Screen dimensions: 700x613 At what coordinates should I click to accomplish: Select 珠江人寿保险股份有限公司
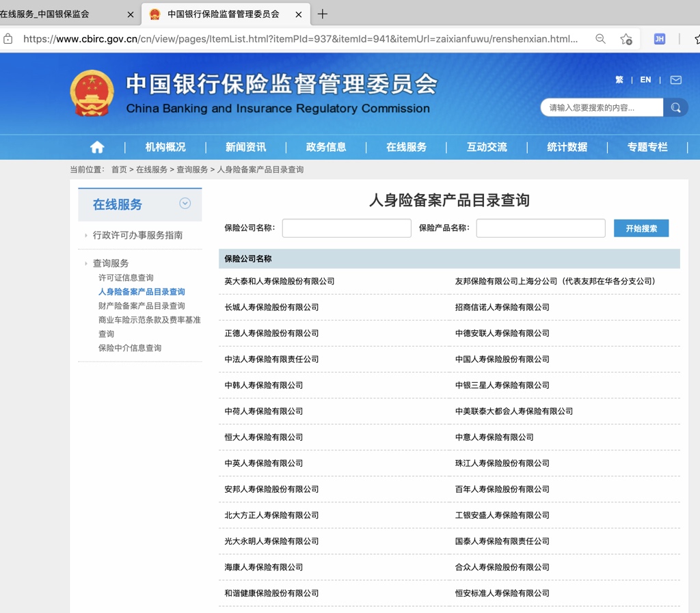tap(502, 463)
